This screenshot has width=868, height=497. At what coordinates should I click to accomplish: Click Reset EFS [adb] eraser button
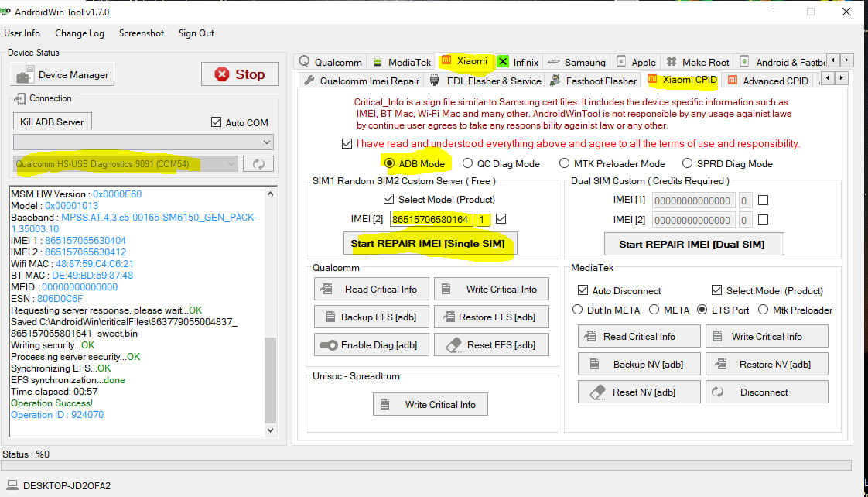(x=491, y=344)
